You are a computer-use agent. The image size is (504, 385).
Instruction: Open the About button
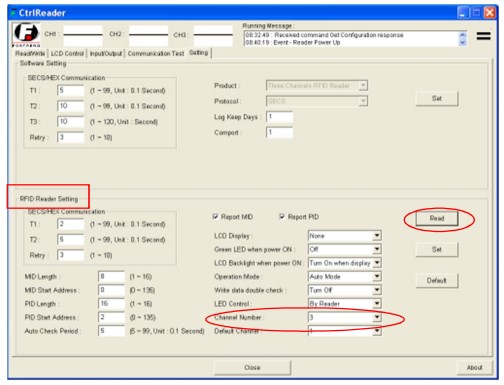click(474, 368)
